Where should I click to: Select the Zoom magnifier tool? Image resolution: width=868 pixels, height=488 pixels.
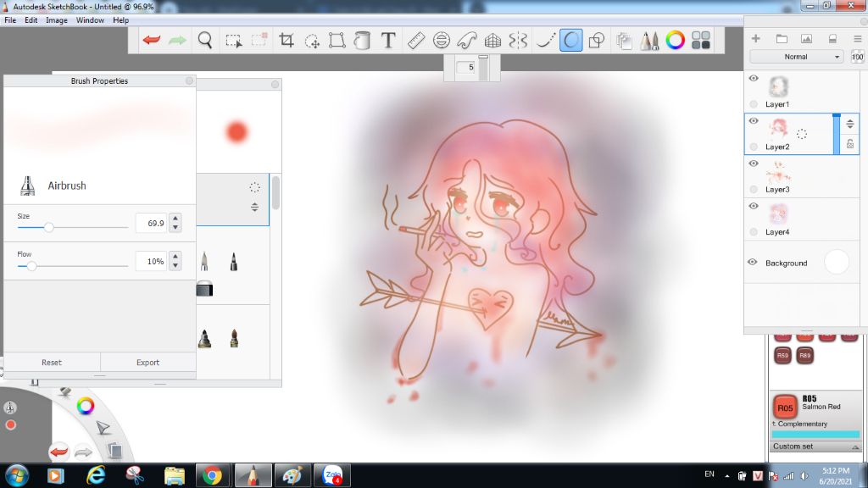(x=205, y=40)
